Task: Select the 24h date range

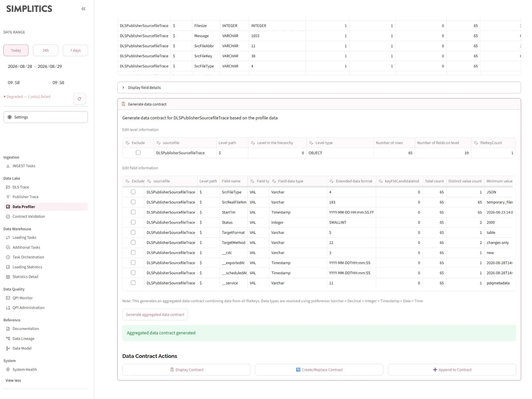Action: pos(45,50)
